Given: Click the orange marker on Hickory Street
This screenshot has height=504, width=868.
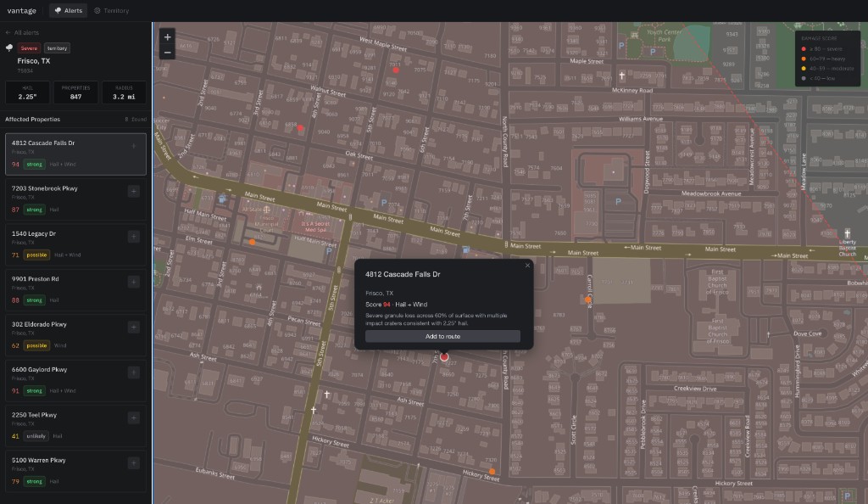Looking at the screenshot, I should (492, 472).
